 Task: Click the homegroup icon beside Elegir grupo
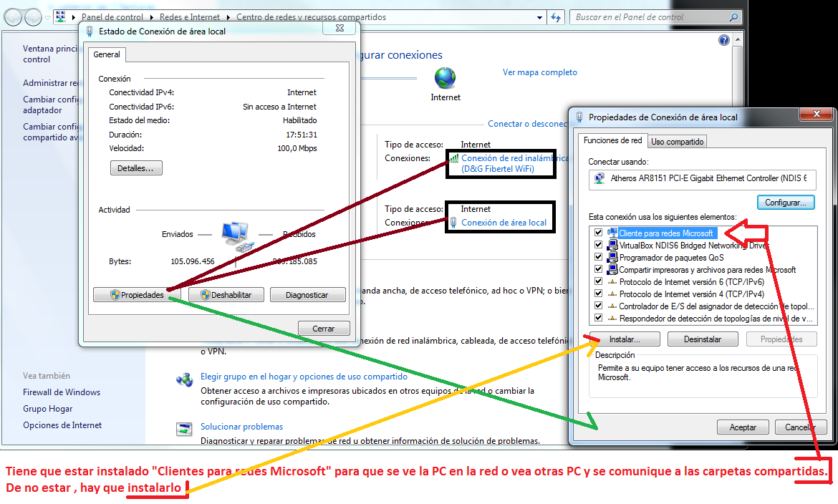[185, 379]
